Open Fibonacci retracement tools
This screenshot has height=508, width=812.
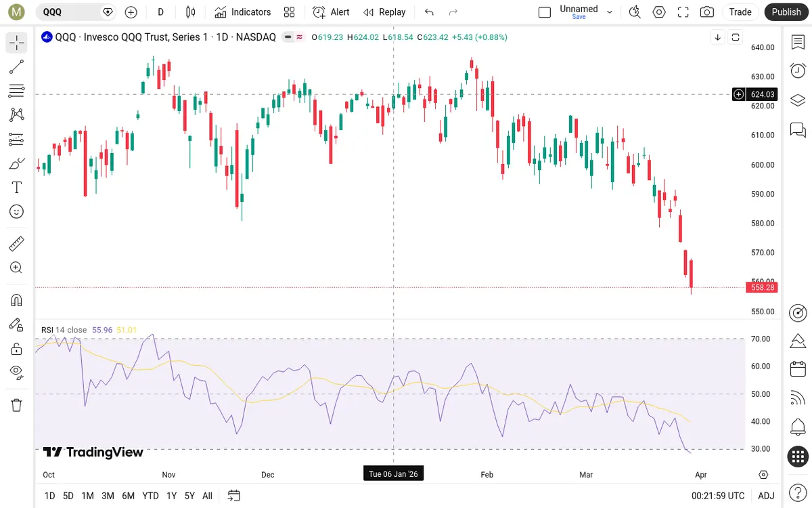tap(17, 91)
